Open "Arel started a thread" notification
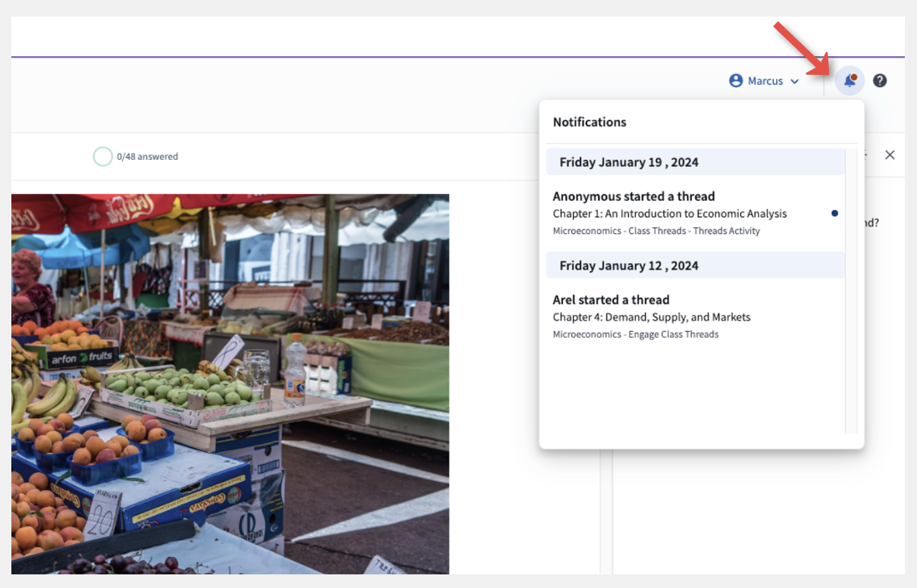 611,300
